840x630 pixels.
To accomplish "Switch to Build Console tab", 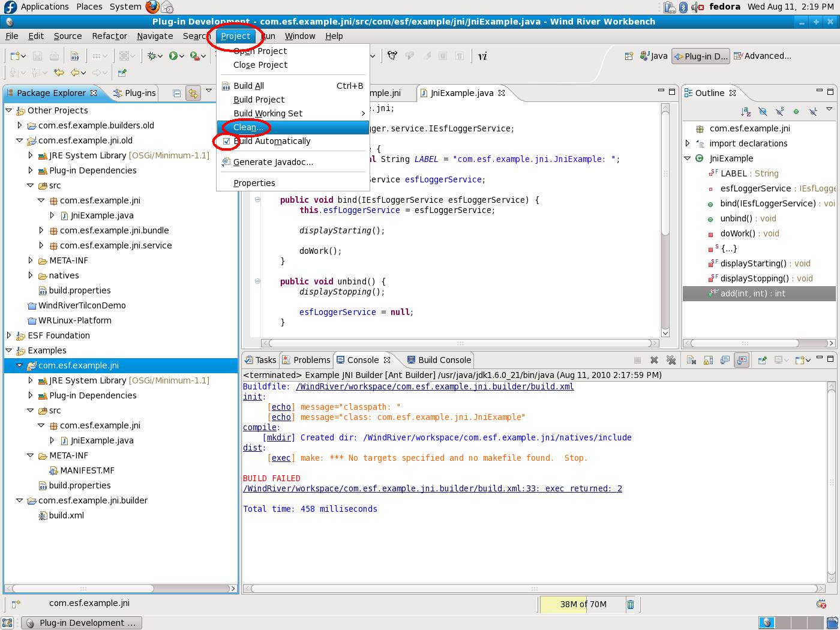I will (x=439, y=360).
